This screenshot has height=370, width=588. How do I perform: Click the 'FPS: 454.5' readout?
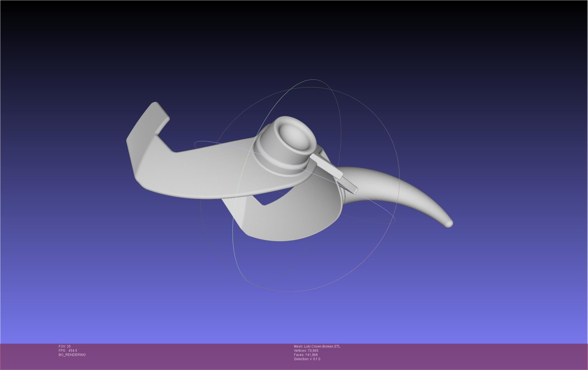tap(68, 351)
